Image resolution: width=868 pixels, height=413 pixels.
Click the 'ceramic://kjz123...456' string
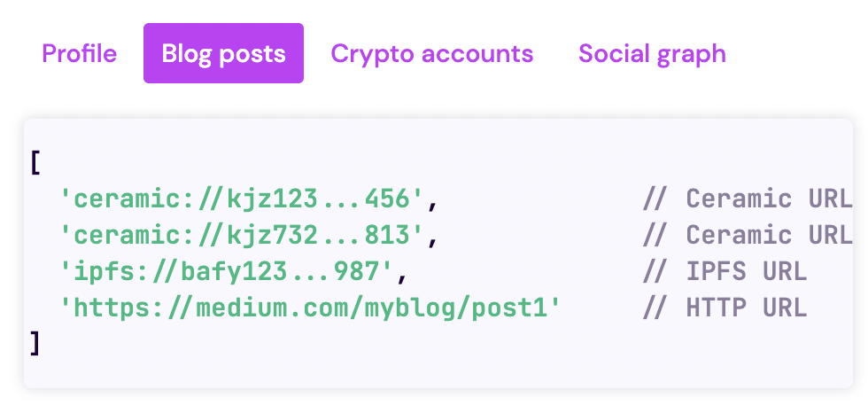click(241, 199)
